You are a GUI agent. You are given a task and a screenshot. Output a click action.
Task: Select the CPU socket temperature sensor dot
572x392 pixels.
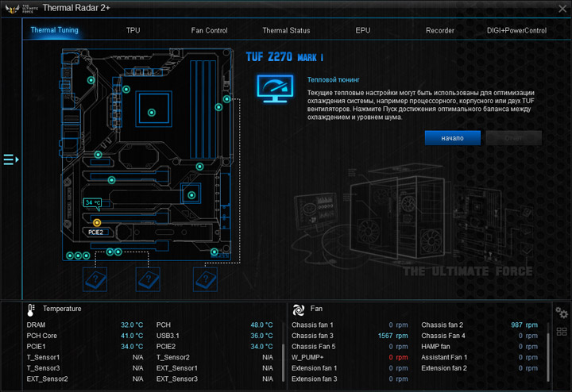(152, 113)
